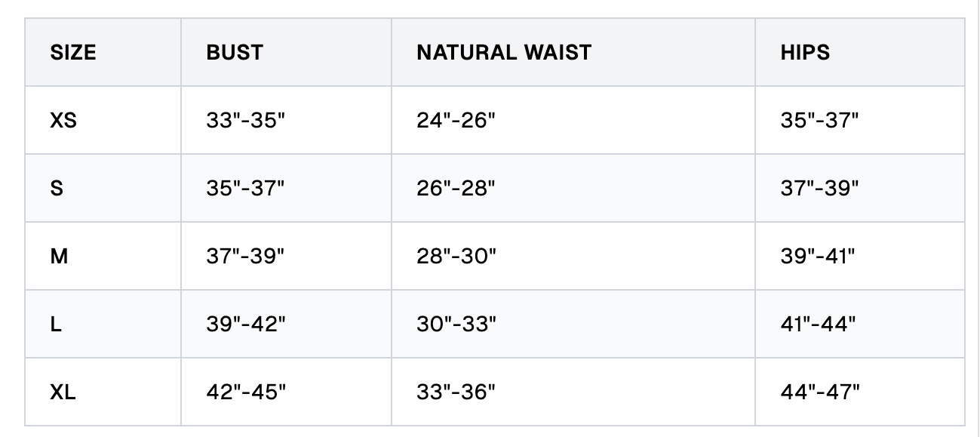Click the HIPS column header

805,53
